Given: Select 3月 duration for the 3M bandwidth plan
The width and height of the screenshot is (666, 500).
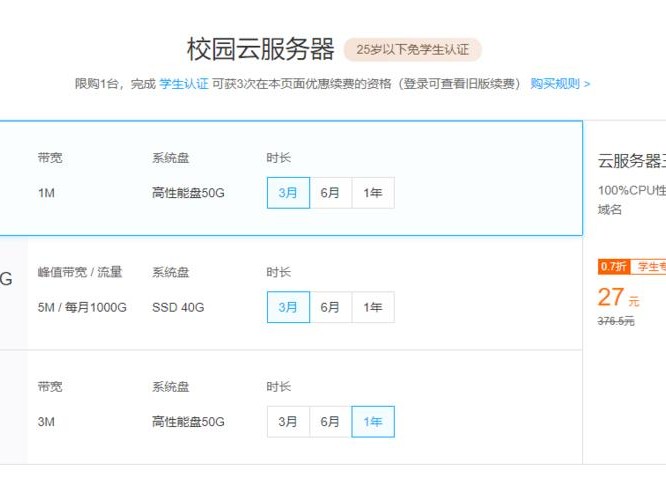Looking at the screenshot, I should (x=288, y=421).
